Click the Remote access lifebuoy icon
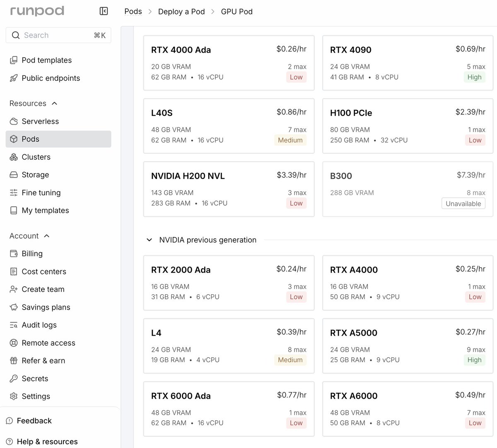 point(14,343)
